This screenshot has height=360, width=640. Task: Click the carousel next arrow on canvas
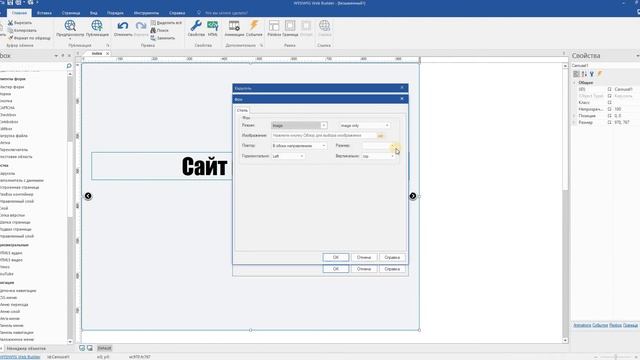tap(413, 196)
